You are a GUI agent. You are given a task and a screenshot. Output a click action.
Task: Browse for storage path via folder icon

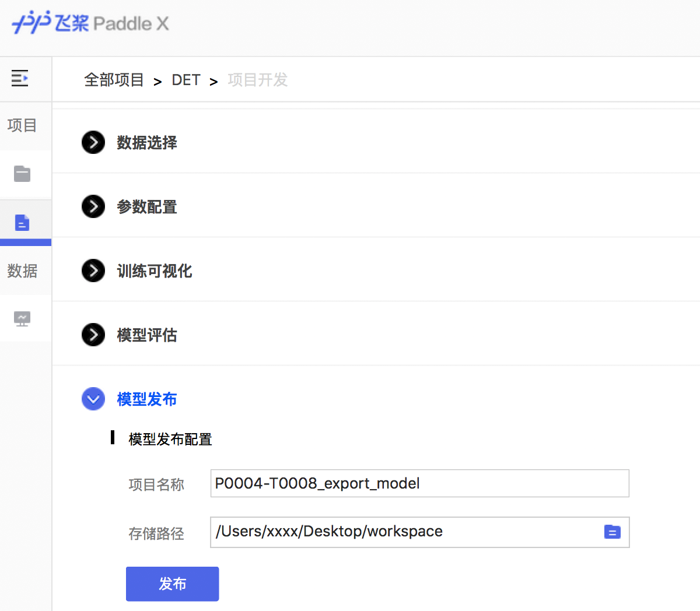tap(612, 532)
